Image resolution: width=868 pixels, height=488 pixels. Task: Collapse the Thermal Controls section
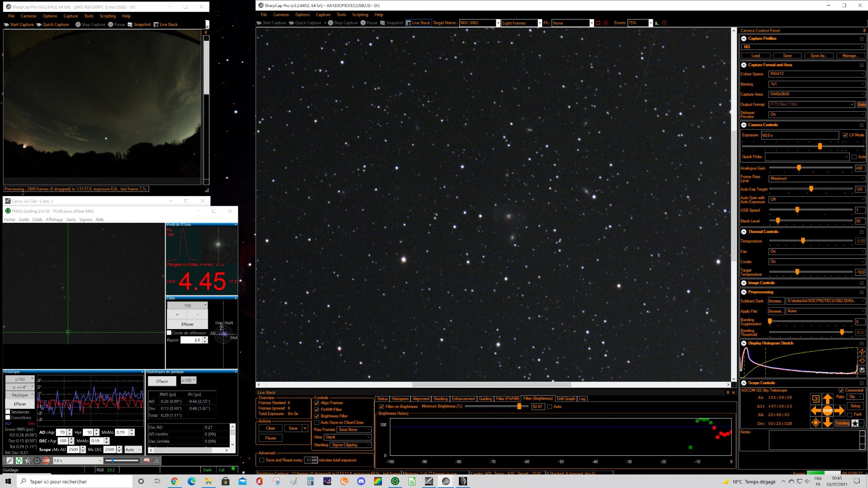click(x=744, y=232)
